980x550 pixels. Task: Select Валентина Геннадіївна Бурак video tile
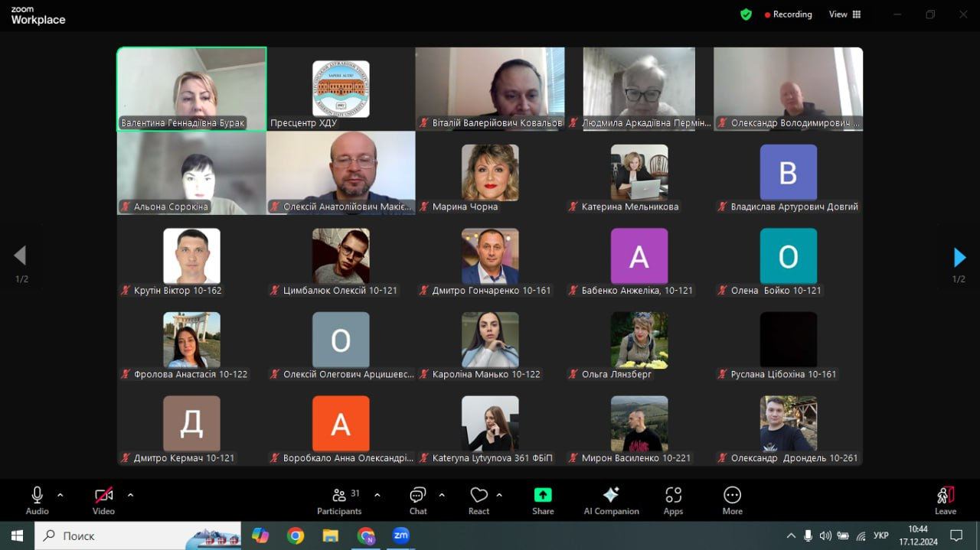(x=191, y=89)
